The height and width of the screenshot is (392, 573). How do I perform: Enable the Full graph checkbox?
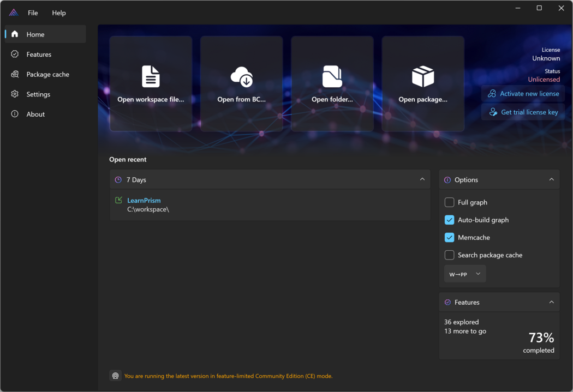449,202
